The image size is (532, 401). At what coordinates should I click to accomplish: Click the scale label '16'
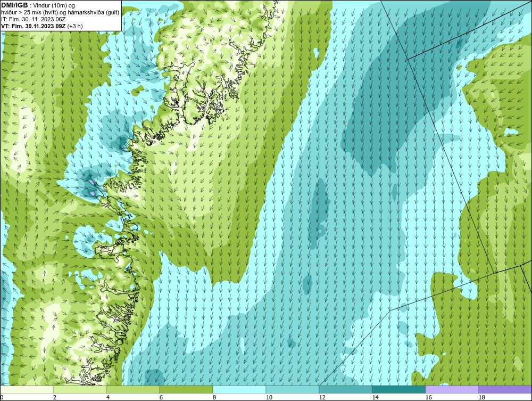click(428, 397)
